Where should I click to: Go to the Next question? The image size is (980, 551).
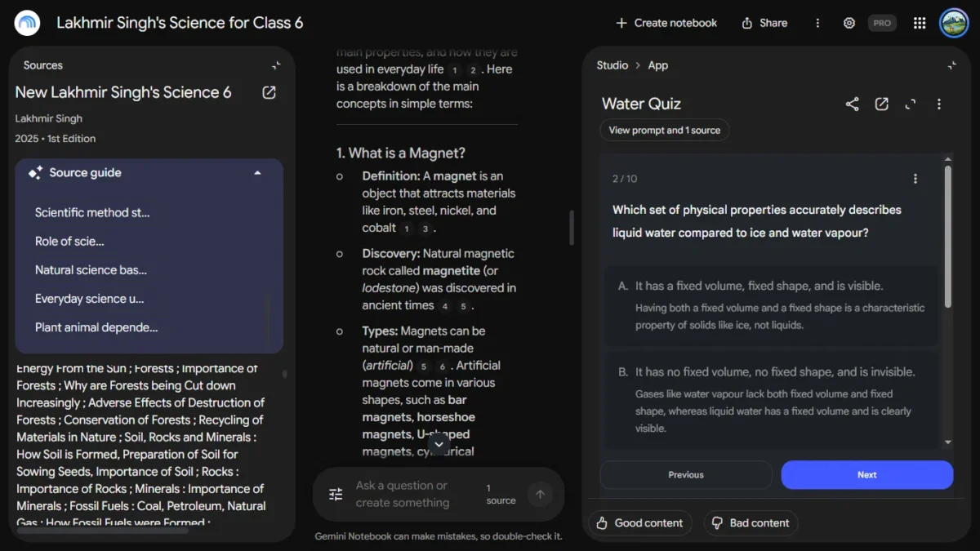[x=867, y=475]
